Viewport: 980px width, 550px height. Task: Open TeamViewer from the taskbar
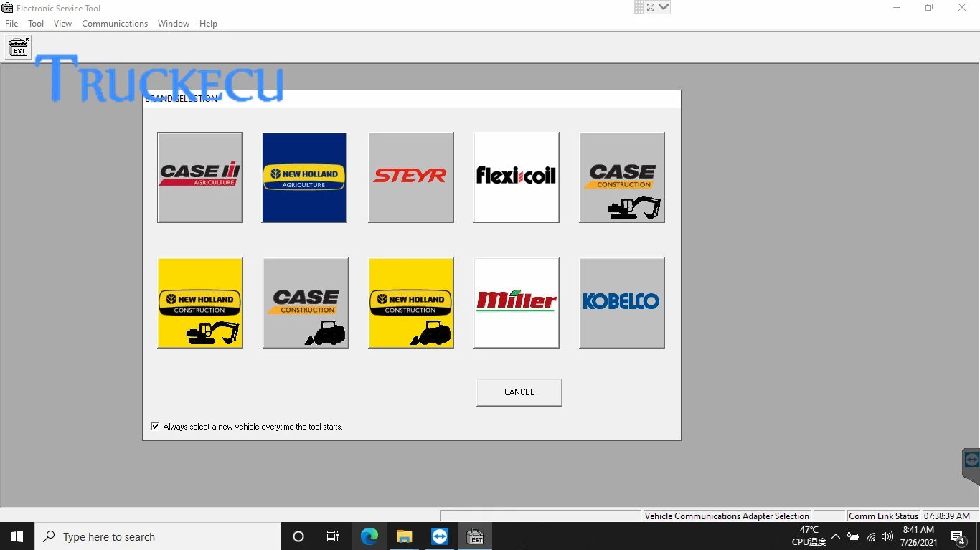coord(440,536)
